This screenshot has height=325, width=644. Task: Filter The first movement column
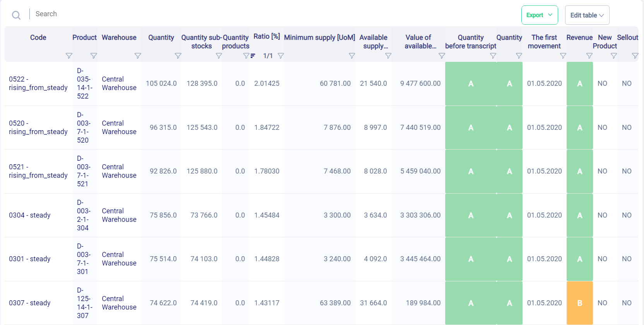(563, 56)
